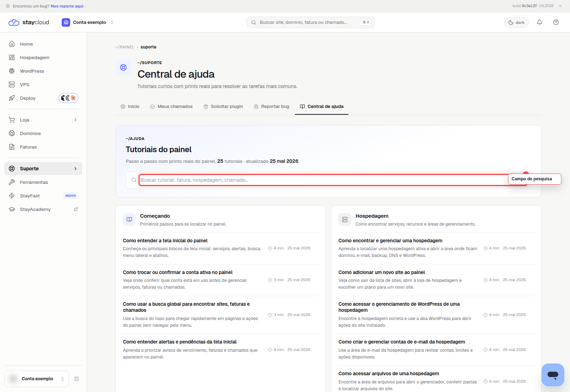Click the staycloud logo
The height and width of the screenshot is (392, 570).
tap(29, 22)
